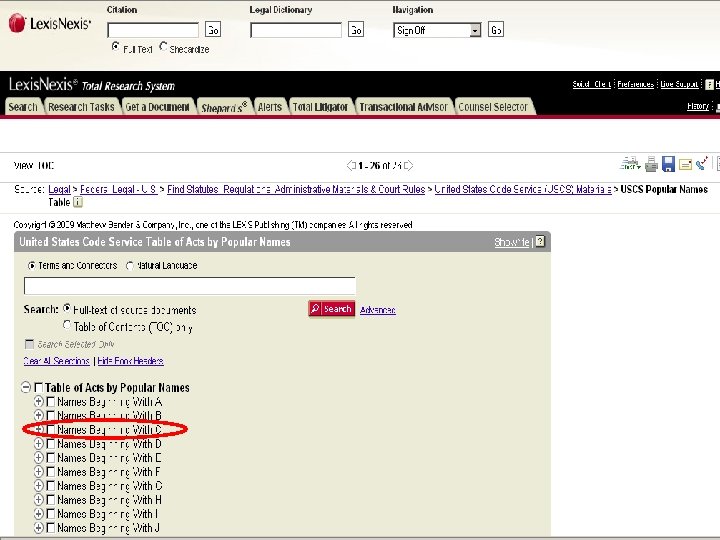The width and height of the screenshot is (720, 540).
Task: Select Full-text of source documents option
Action: (x=67, y=308)
